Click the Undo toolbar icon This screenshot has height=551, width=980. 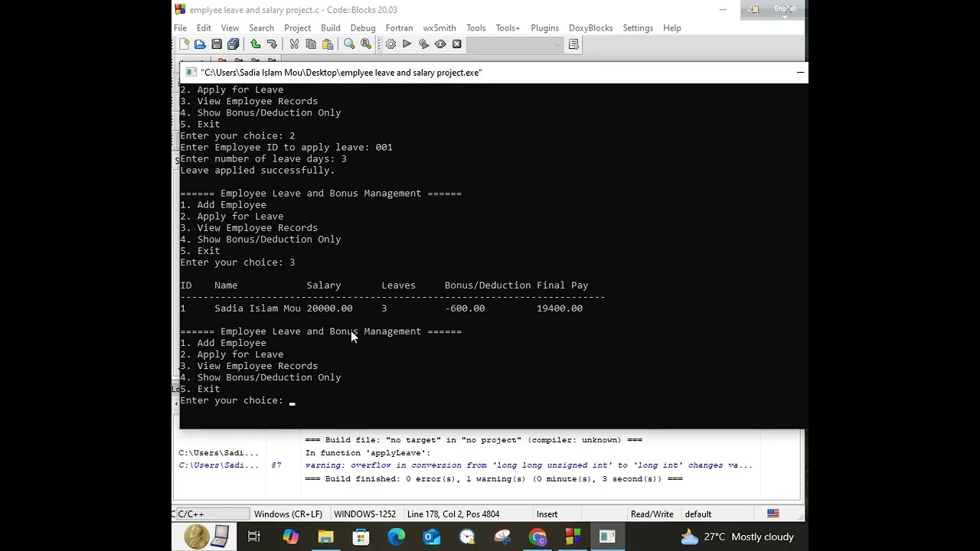[x=256, y=44]
